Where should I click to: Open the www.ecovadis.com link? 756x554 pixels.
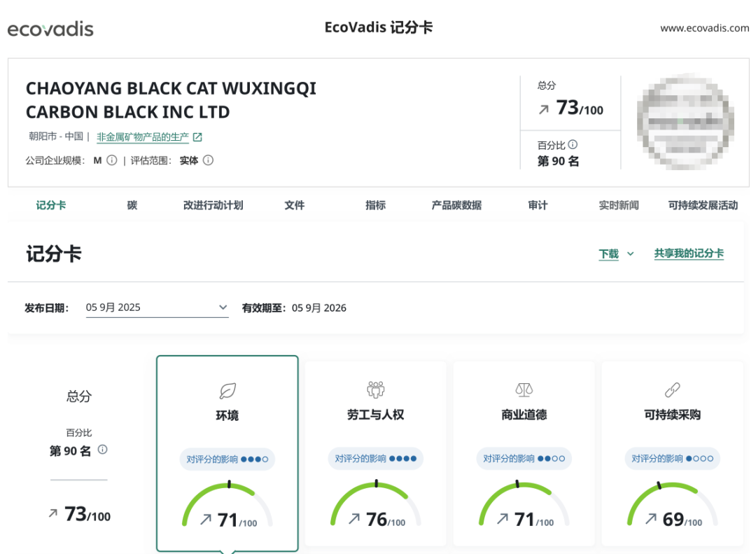(704, 29)
